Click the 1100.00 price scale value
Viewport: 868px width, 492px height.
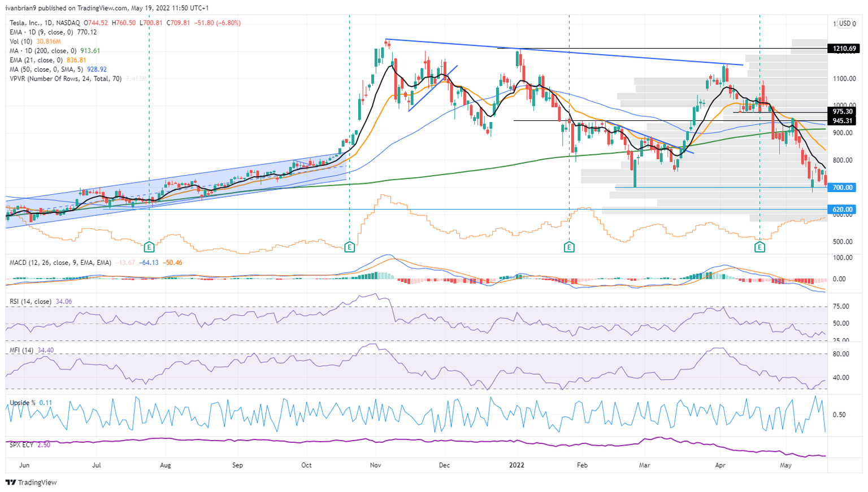tap(844, 79)
